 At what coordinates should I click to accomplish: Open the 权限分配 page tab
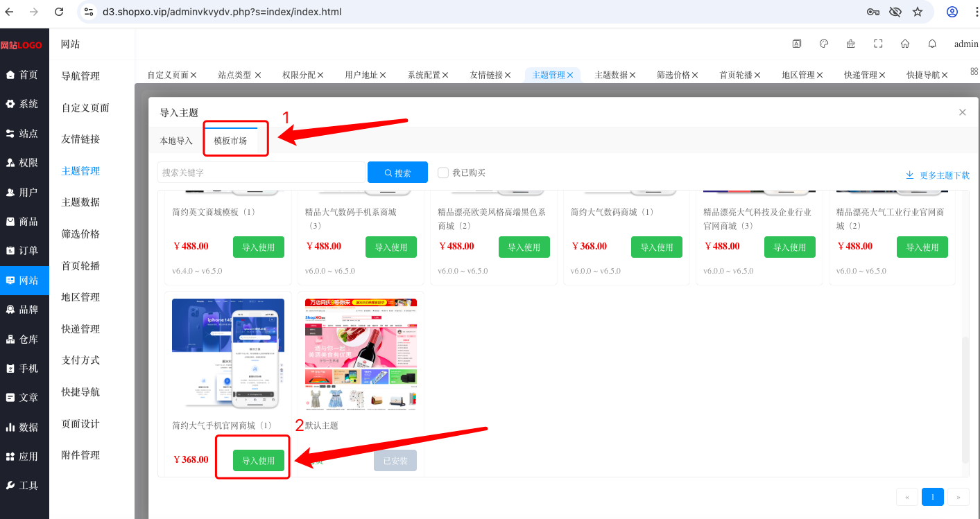pos(299,75)
